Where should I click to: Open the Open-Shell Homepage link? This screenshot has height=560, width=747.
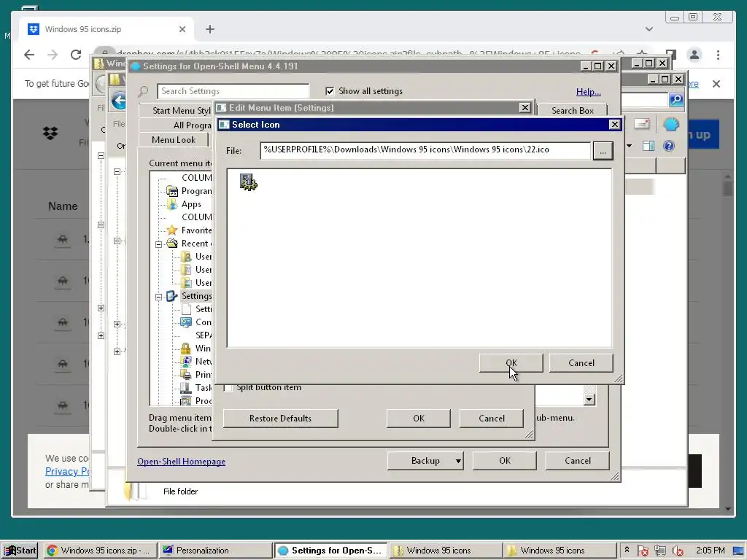[181, 462]
